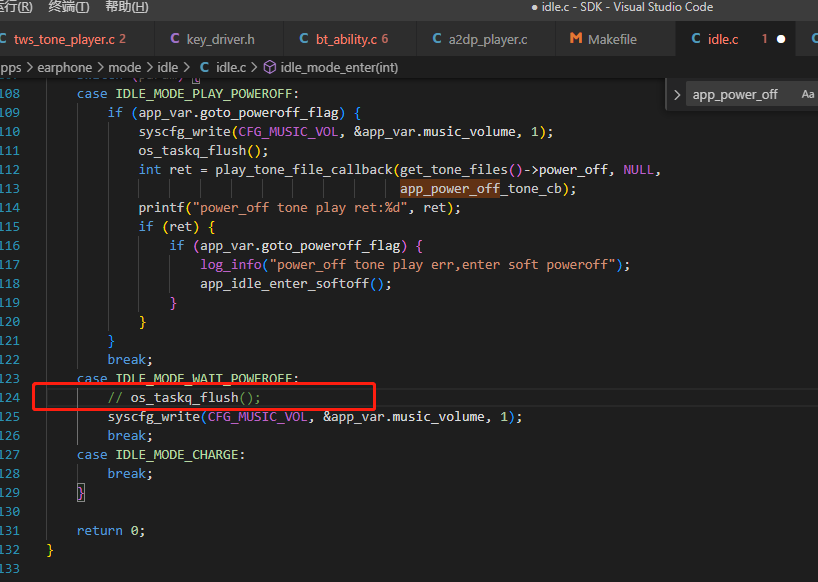Click log_info on line 117

click(x=231, y=264)
